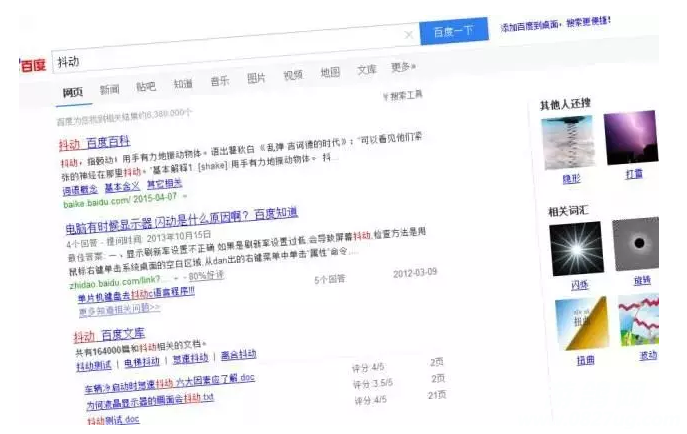This screenshot has height=434, width=687.
Task: Click the 扭曲 thumbnail image
Action: pyautogui.click(x=582, y=323)
